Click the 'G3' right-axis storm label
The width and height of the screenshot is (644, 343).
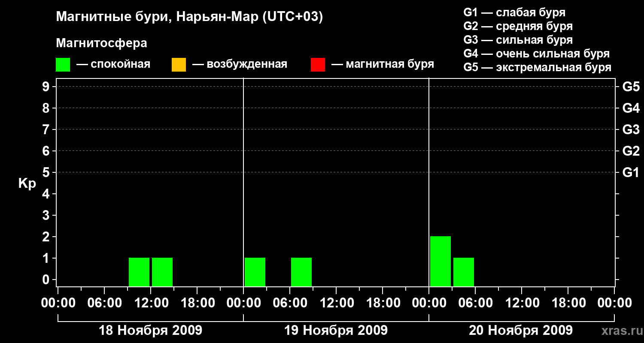pos(631,129)
